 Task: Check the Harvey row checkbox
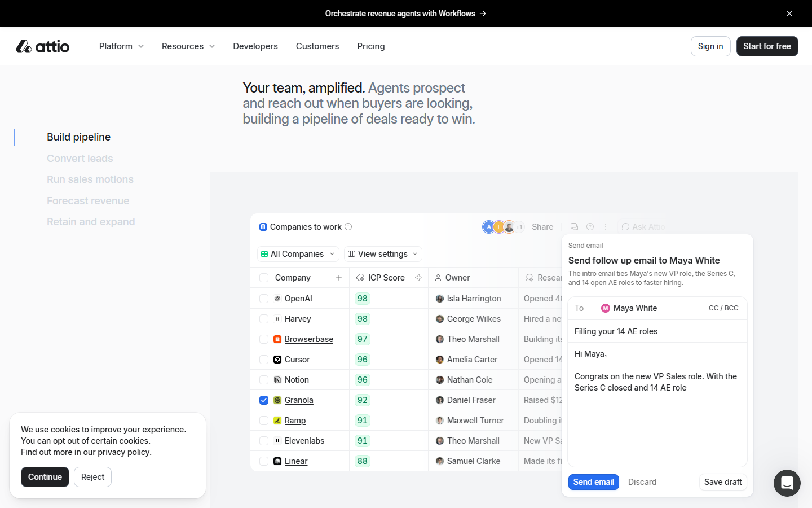(x=264, y=319)
